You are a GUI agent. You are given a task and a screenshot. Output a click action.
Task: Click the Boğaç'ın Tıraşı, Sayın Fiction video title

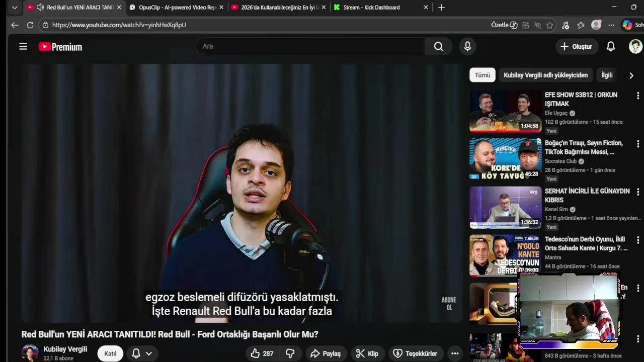click(584, 147)
